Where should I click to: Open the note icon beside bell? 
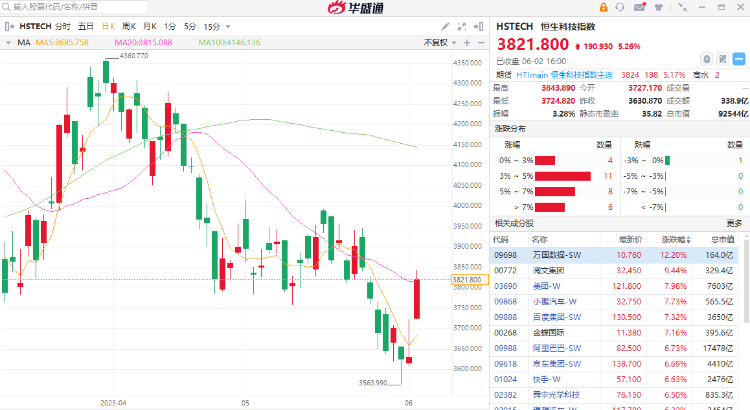723,59
